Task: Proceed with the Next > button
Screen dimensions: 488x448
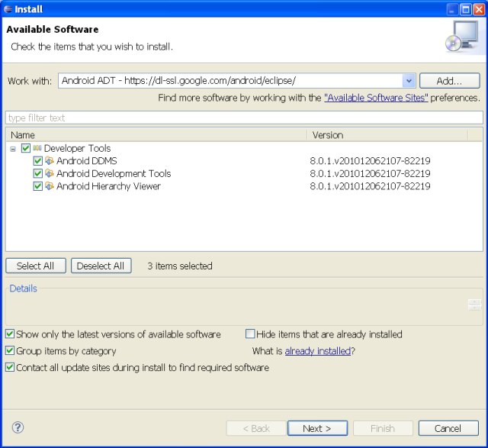Action: [317, 428]
